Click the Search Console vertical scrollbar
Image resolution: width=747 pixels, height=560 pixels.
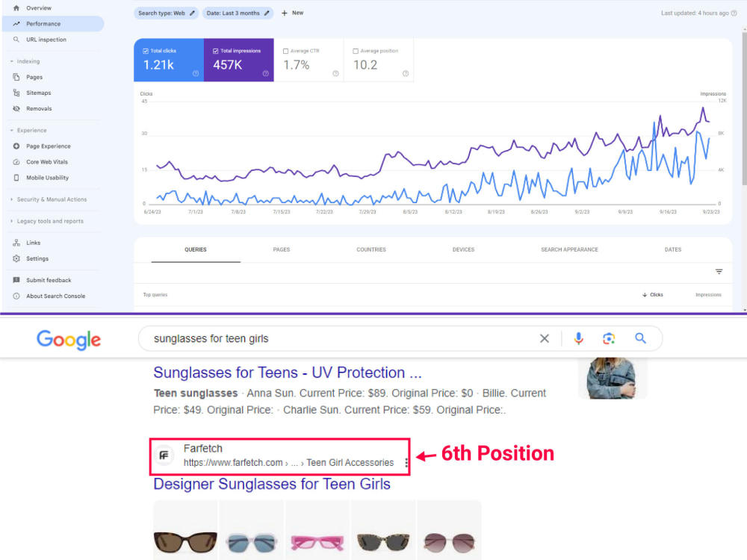744,107
